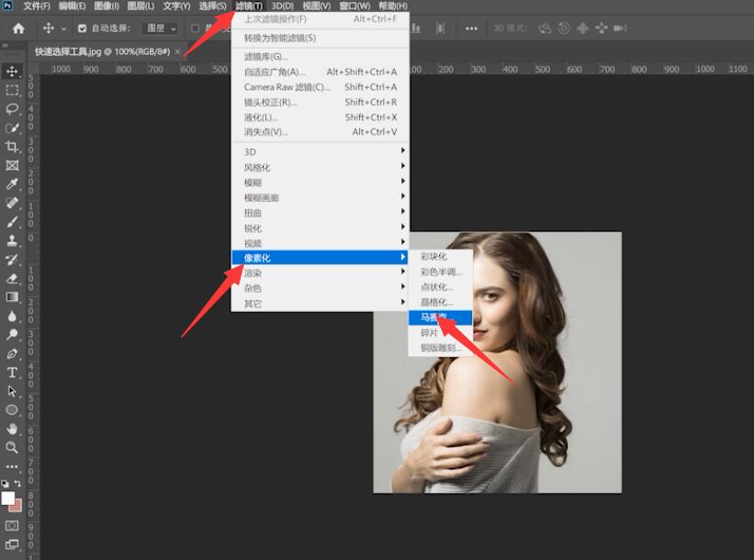Swap foreground and background colors
The image size is (754, 560).
click(x=17, y=484)
